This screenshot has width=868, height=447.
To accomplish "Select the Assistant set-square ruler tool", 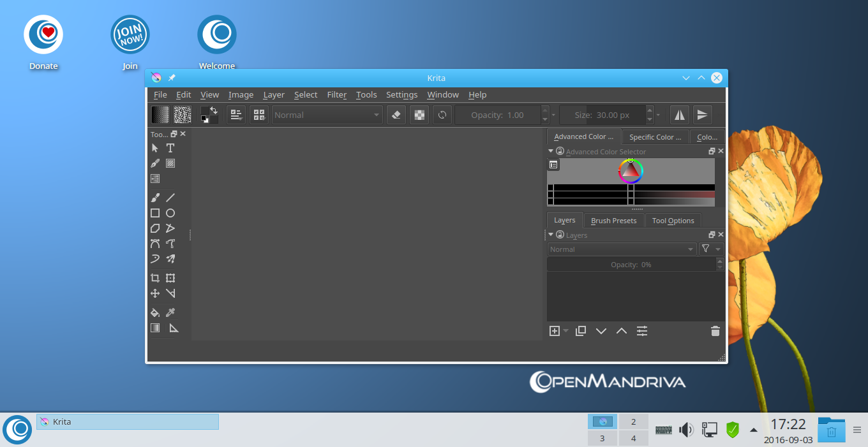I will (174, 328).
